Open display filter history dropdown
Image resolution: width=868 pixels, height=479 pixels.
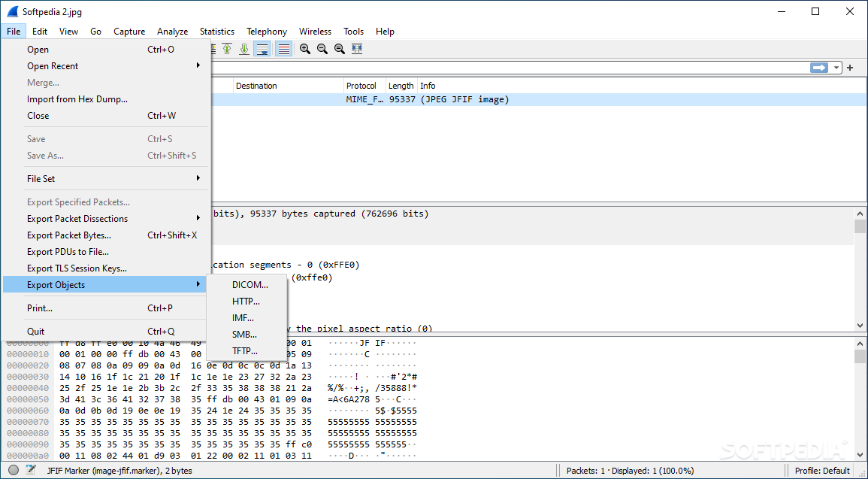click(x=836, y=68)
